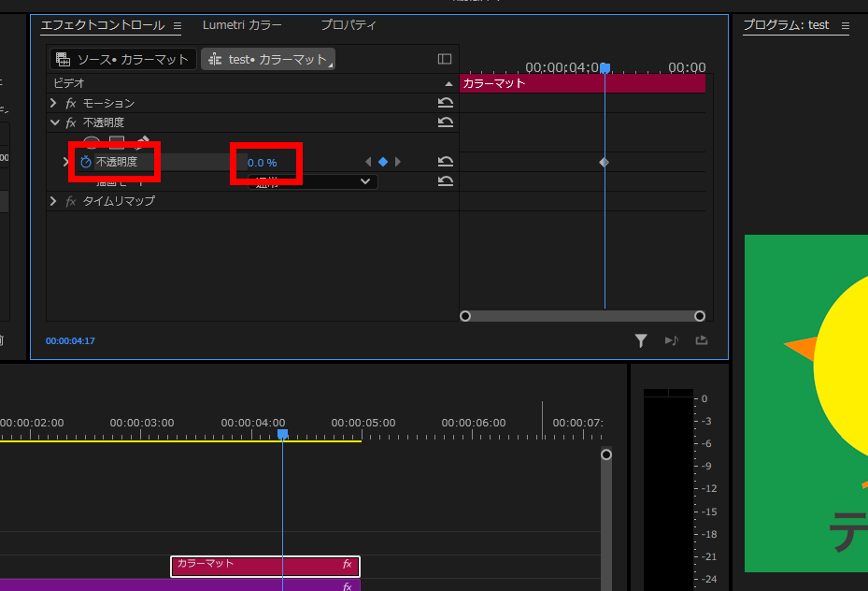Select the free draw bezier pen mask

click(142, 142)
